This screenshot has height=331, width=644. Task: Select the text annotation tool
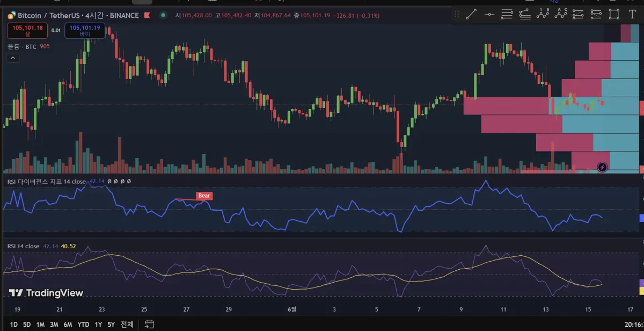point(632,15)
